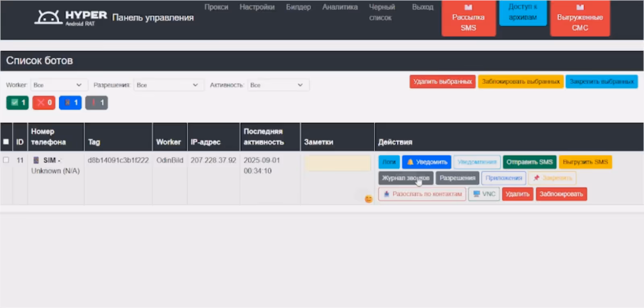
Task: Click the yellow Заметки notes field
Action: click(337, 163)
